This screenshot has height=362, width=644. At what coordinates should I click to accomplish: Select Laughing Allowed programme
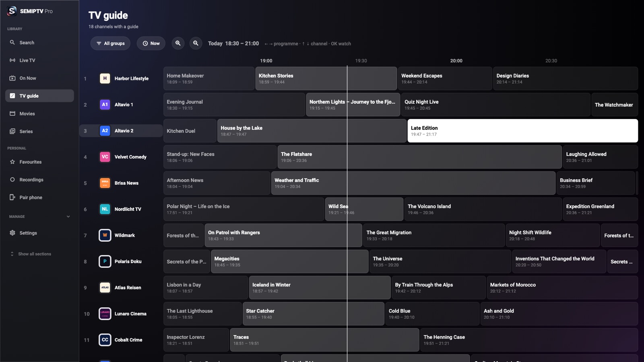pyautogui.click(x=601, y=157)
